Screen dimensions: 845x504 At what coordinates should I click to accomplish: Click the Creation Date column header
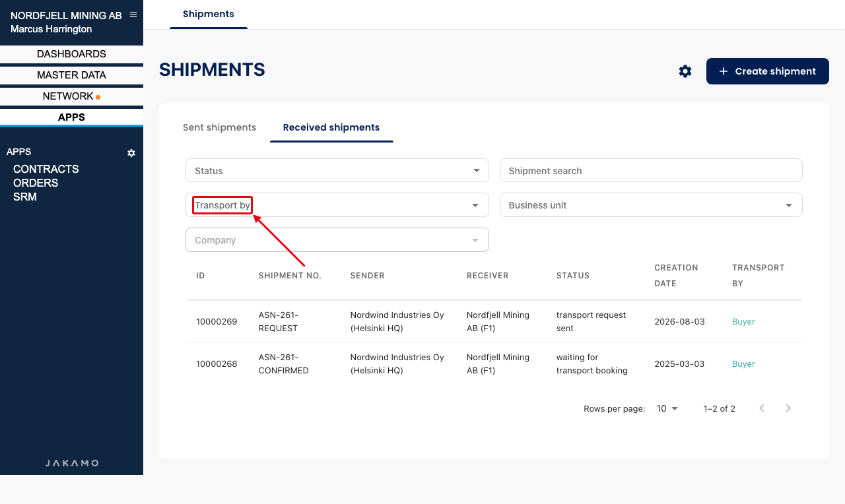click(x=676, y=276)
